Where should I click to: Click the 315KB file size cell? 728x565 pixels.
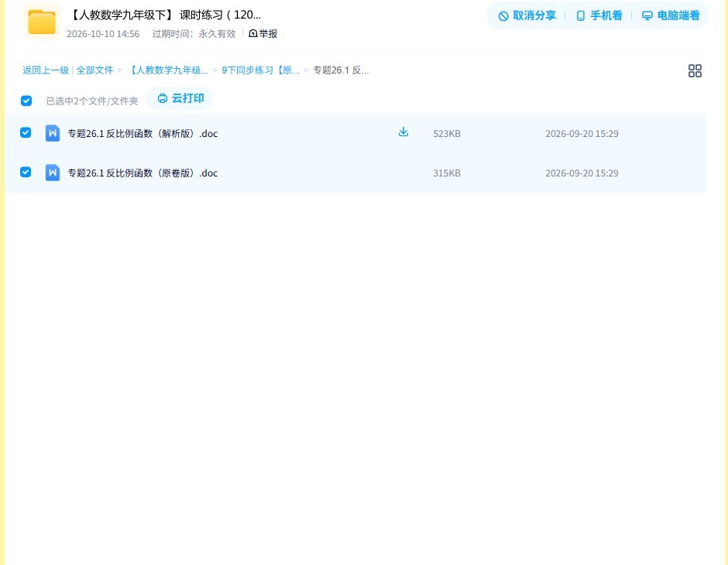447,173
